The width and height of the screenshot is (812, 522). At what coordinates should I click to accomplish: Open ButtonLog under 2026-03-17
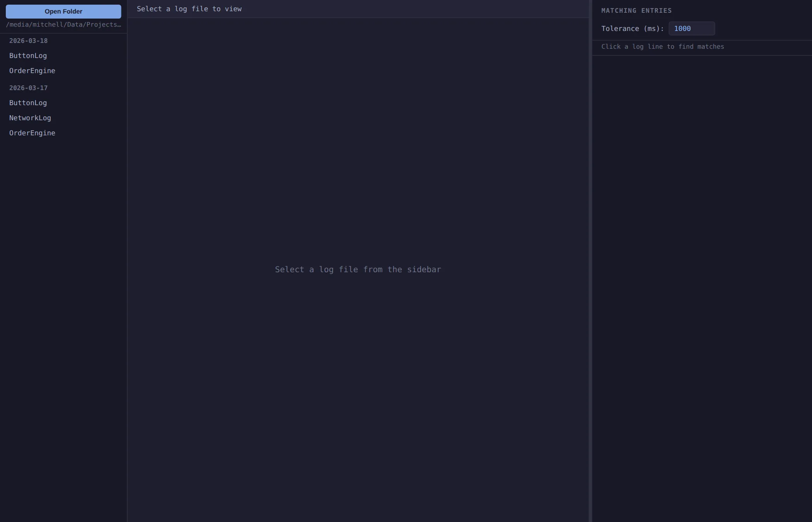[63, 103]
